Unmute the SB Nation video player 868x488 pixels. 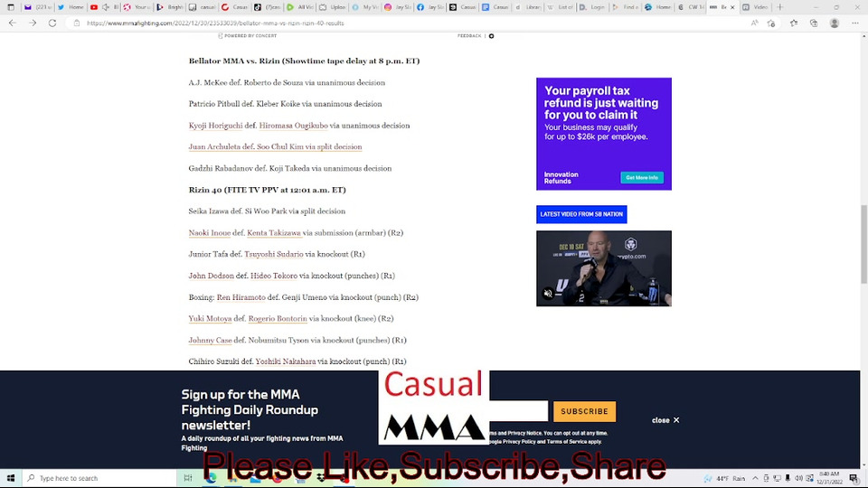(x=548, y=294)
